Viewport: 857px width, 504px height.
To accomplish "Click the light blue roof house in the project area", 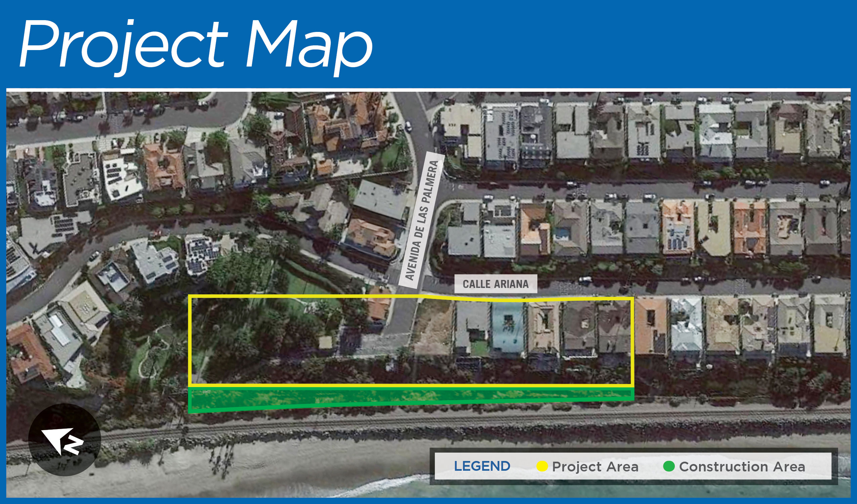I will click(508, 328).
